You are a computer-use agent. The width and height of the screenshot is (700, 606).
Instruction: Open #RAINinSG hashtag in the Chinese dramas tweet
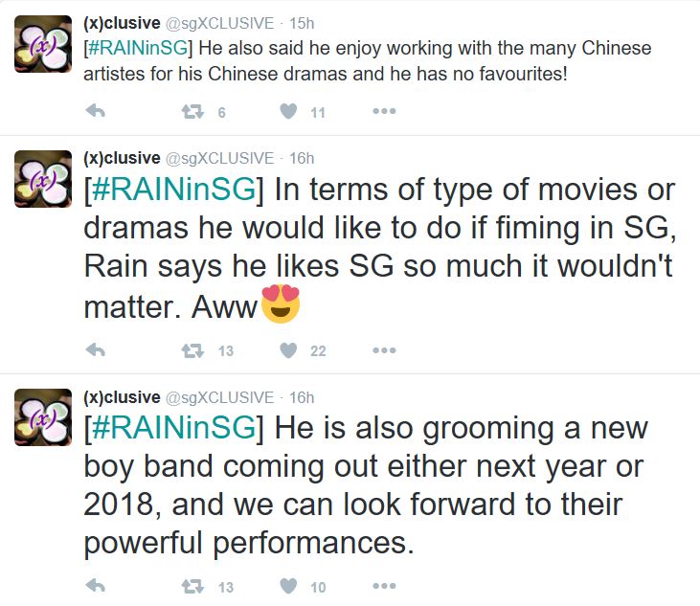click(139, 49)
